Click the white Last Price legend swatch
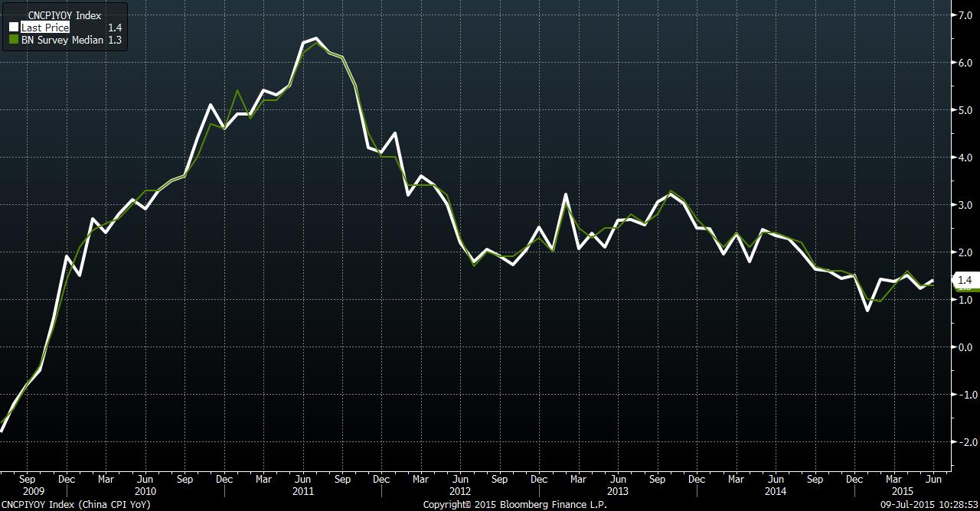This screenshot has width=980, height=511. pyautogui.click(x=13, y=28)
